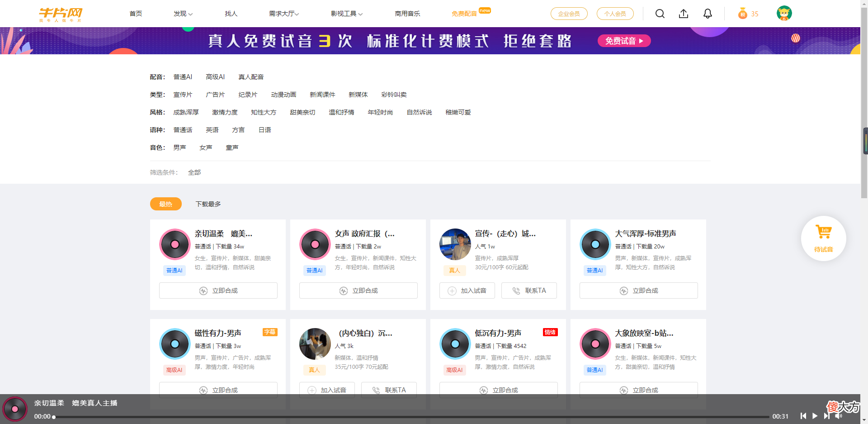Play the 大气浑厚-标准男声 disc
868x424 pixels.
click(x=595, y=244)
